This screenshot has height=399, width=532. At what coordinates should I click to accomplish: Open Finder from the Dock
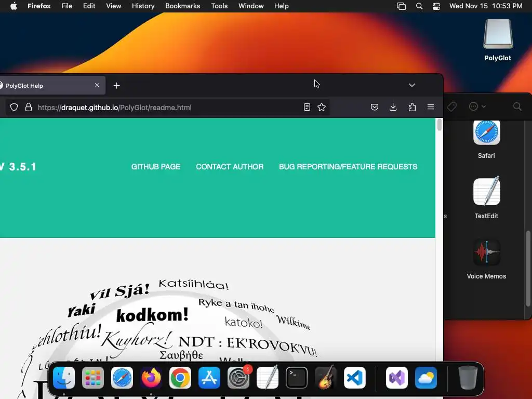pyautogui.click(x=64, y=378)
